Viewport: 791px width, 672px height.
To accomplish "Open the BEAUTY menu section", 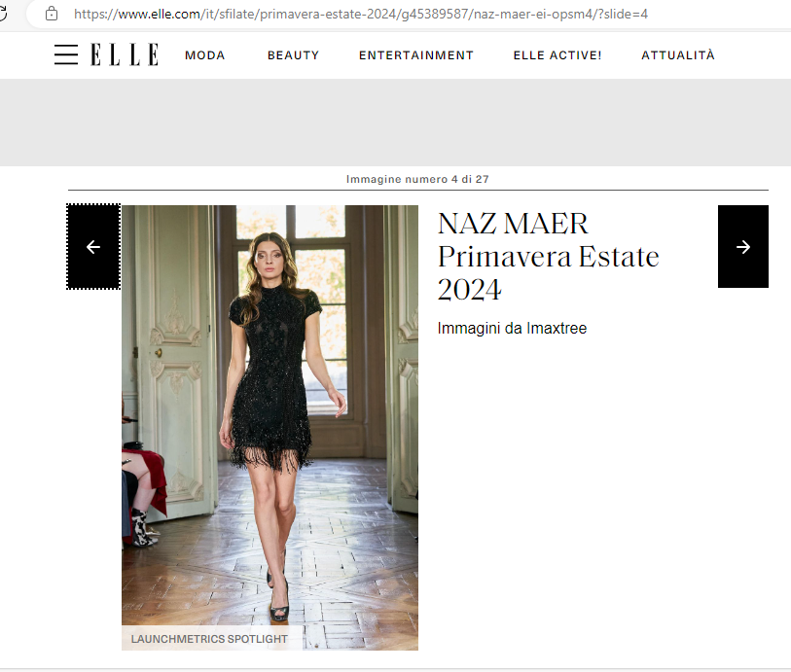I will coord(293,55).
